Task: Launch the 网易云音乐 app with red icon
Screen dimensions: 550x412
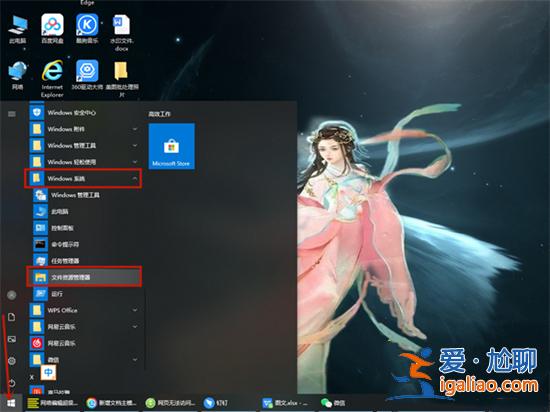Action: point(84,343)
